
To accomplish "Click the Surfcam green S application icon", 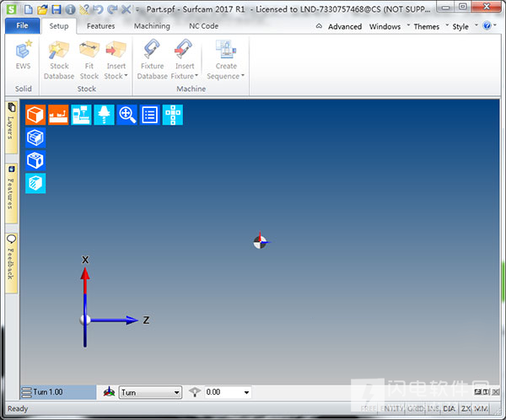I will (11, 9).
